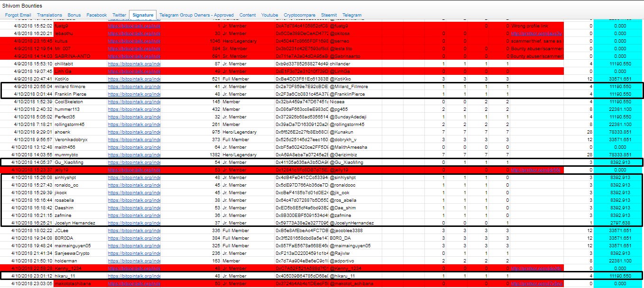Select the Bonus tab
Viewport: 644px width, 288px height.
tap(74, 15)
